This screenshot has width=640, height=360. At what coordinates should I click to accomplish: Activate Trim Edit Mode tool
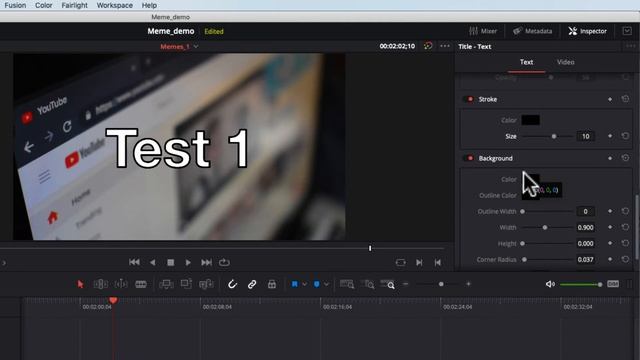click(x=100, y=284)
